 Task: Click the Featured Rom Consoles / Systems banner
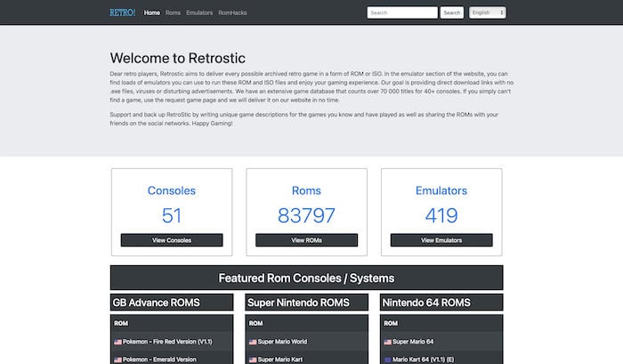pos(306,278)
